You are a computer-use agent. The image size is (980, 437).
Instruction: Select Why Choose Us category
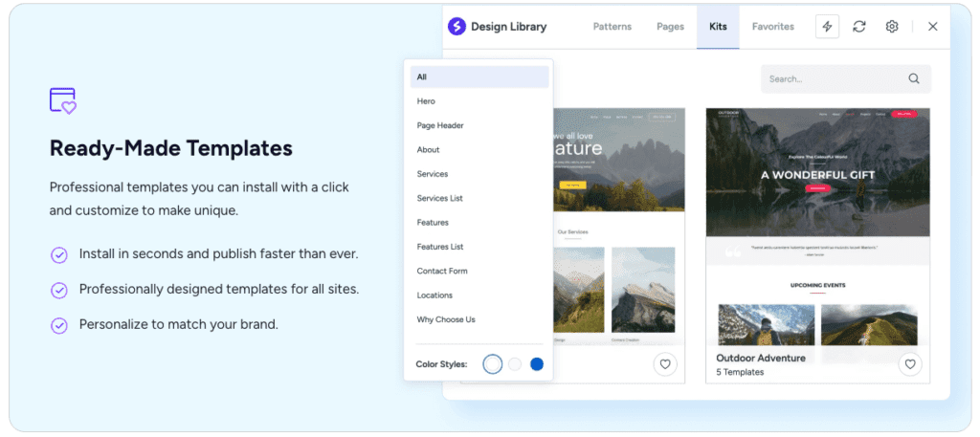tap(446, 319)
